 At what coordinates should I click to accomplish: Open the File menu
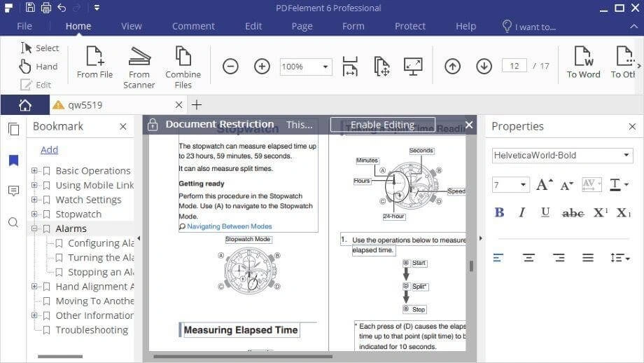point(24,27)
